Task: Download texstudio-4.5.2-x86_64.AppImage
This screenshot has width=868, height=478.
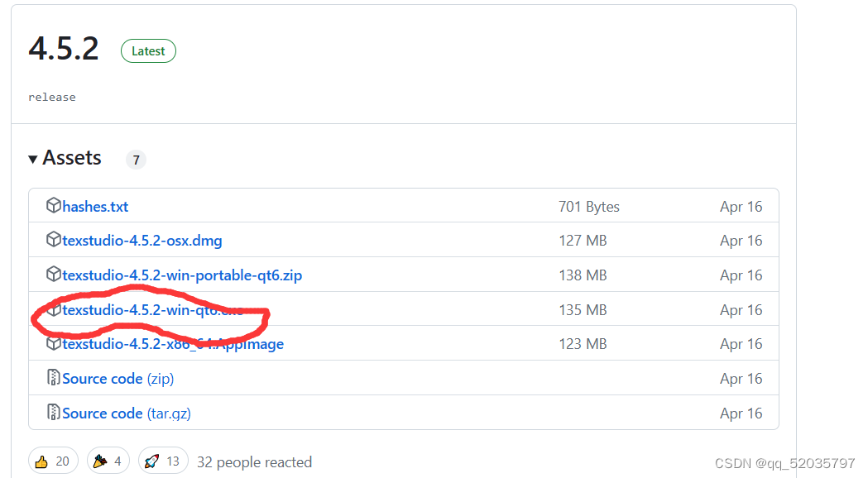Action: (x=173, y=344)
